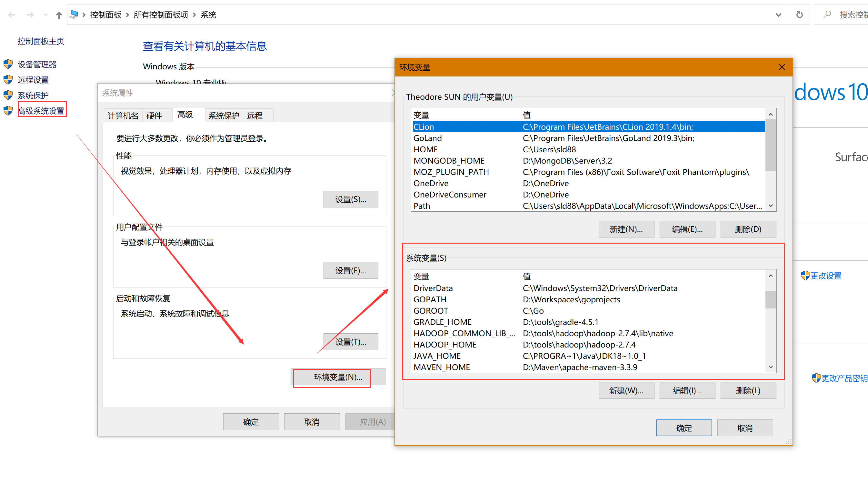Click 编辑(E) for user variables

click(687, 229)
